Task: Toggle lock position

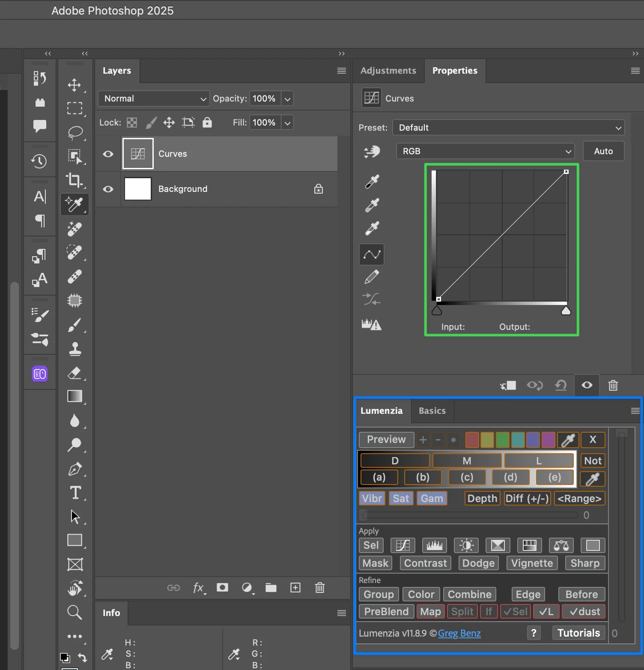Action: 169,123
